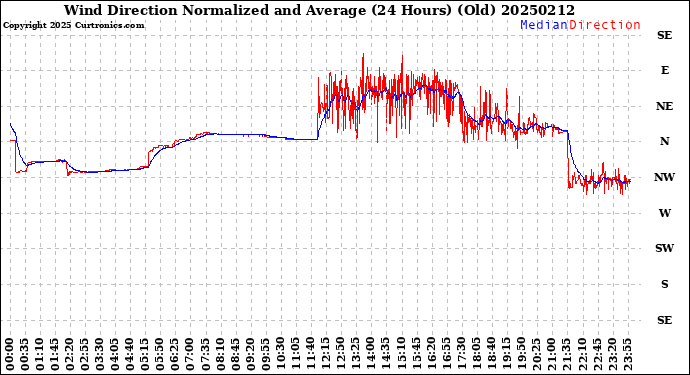This screenshot has width=690, height=375.
Task: Click the red Direction legend label
Action: pyautogui.click(x=605, y=25)
